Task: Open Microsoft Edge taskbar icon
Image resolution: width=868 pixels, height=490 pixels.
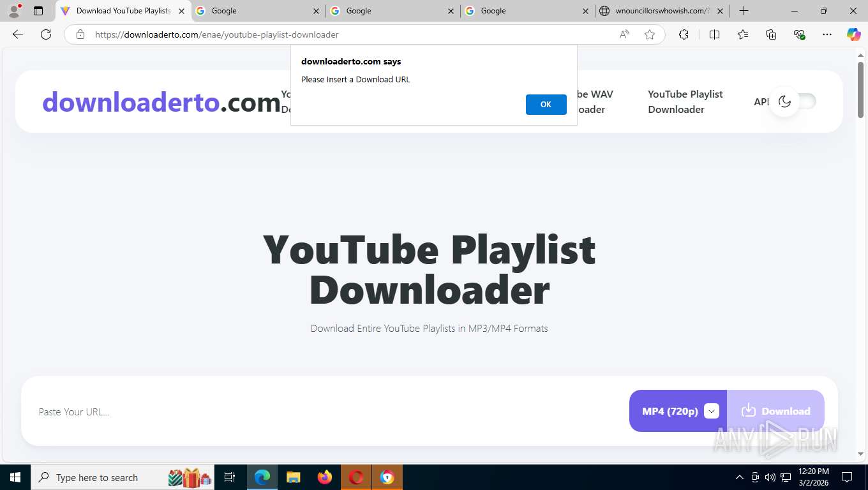Action: pyautogui.click(x=262, y=477)
